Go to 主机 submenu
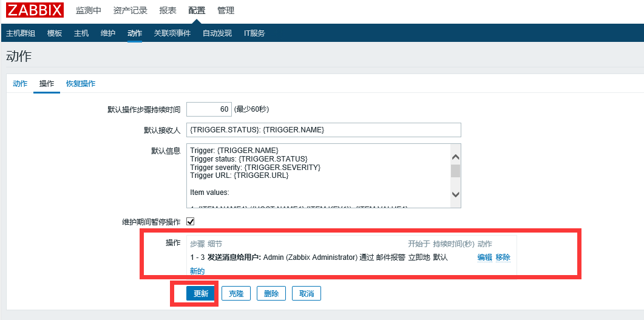The image size is (644, 320). 81,33
